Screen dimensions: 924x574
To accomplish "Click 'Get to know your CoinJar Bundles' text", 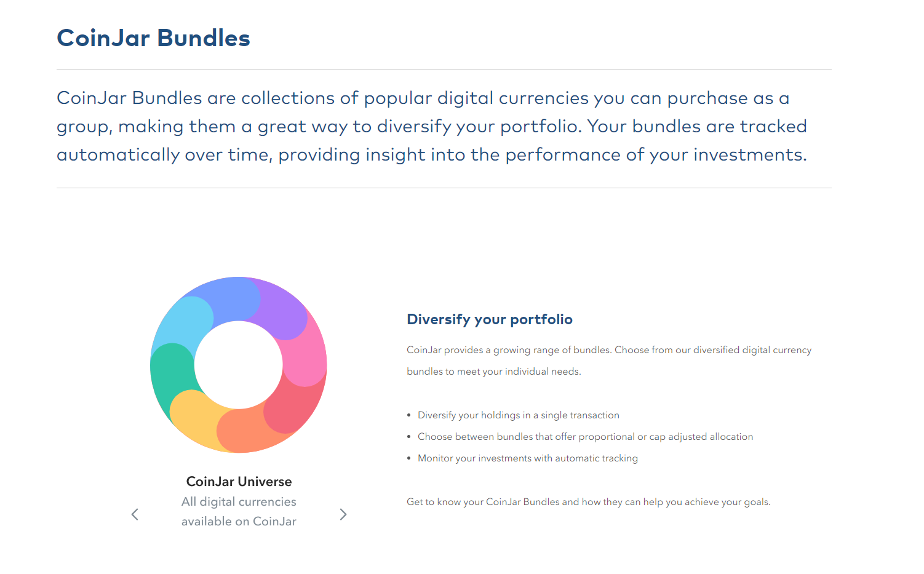I will [x=588, y=502].
